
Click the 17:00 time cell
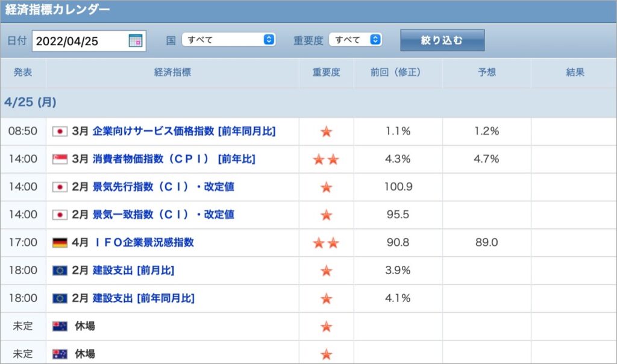pyautogui.click(x=23, y=242)
